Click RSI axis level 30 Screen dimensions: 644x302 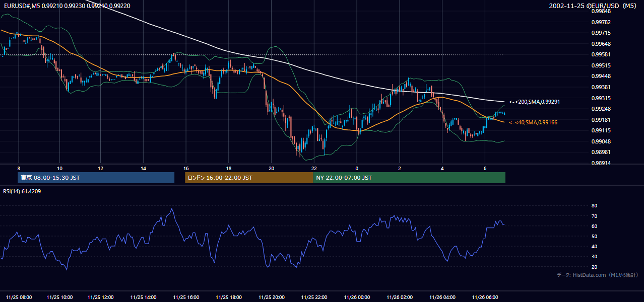click(594, 257)
